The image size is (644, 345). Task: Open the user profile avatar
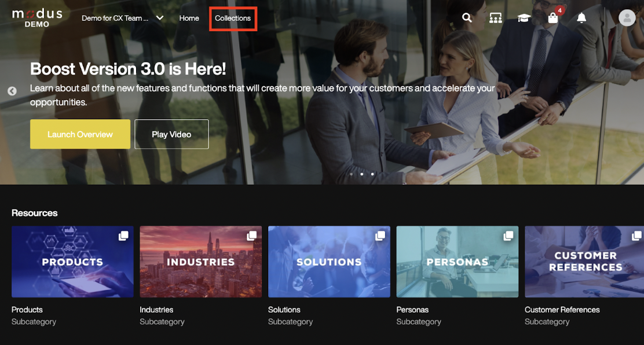pyautogui.click(x=627, y=18)
